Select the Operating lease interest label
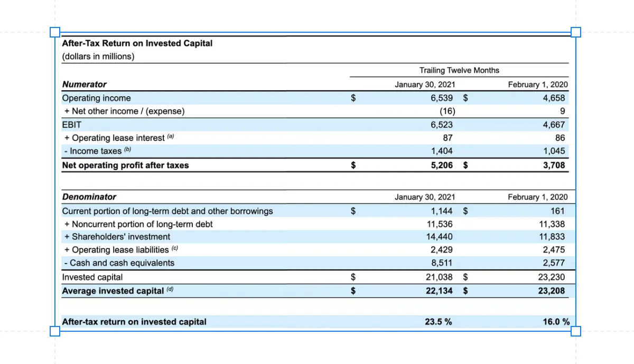The height and width of the screenshot is (364, 634). 119,138
